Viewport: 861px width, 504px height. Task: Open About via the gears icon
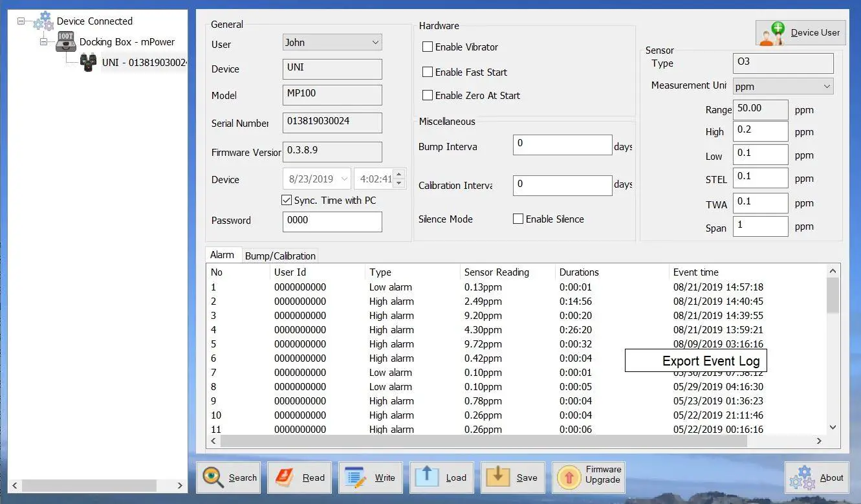(803, 477)
